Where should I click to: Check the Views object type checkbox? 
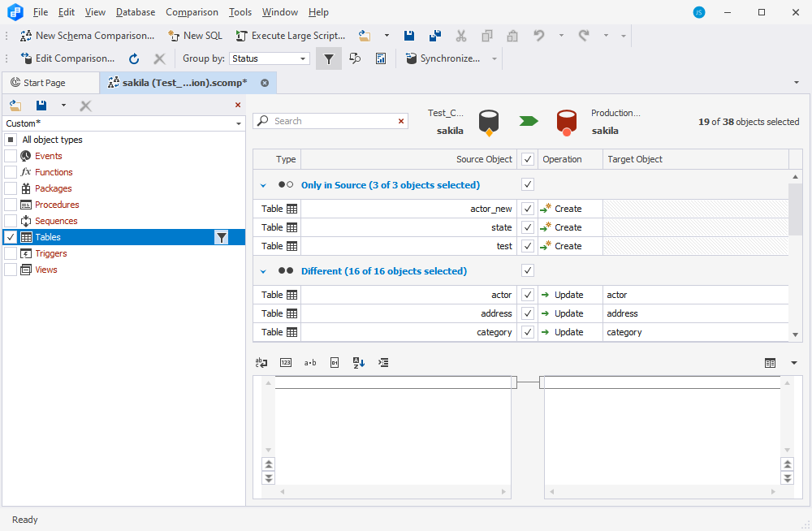point(11,270)
